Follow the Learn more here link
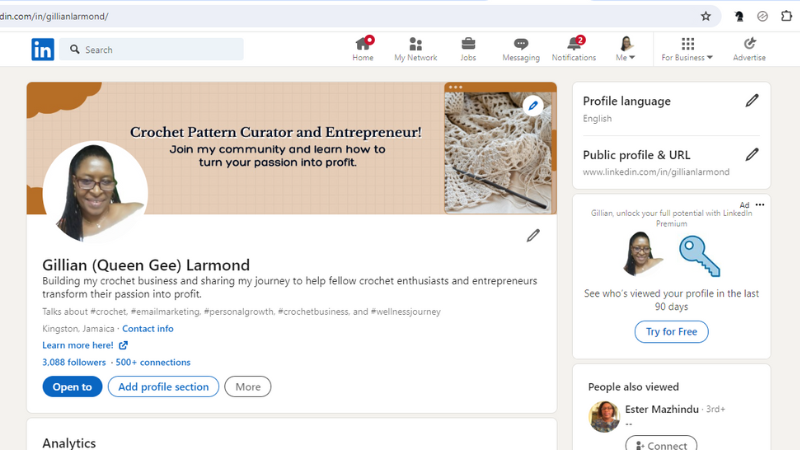The width and height of the screenshot is (800, 450). (x=85, y=345)
